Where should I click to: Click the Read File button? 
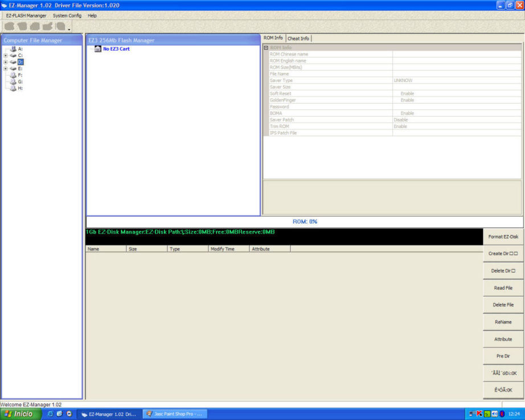click(503, 288)
